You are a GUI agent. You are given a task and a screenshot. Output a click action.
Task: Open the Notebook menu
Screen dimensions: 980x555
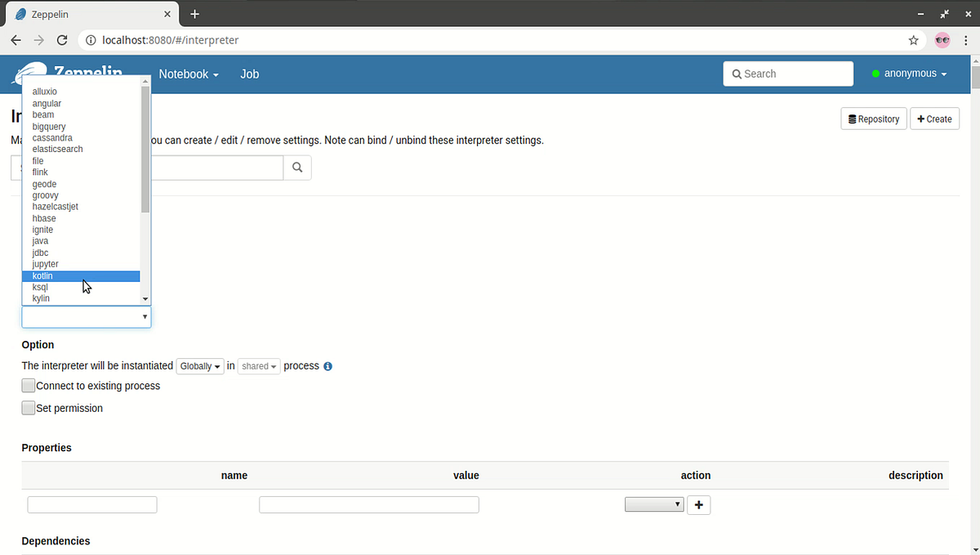(x=188, y=74)
